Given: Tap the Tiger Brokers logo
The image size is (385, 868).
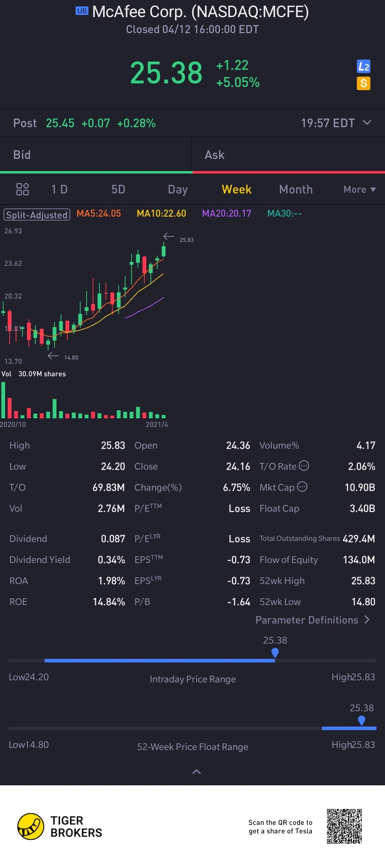Looking at the screenshot, I should coord(60,826).
